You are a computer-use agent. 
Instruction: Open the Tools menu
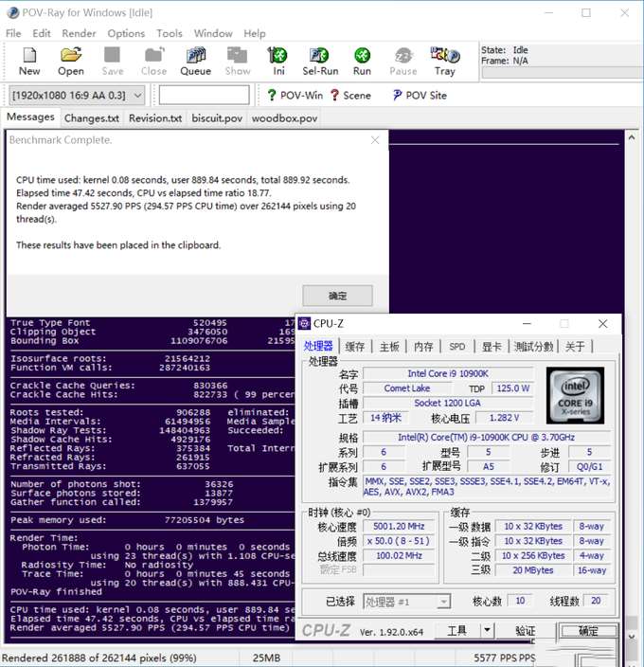point(170,33)
